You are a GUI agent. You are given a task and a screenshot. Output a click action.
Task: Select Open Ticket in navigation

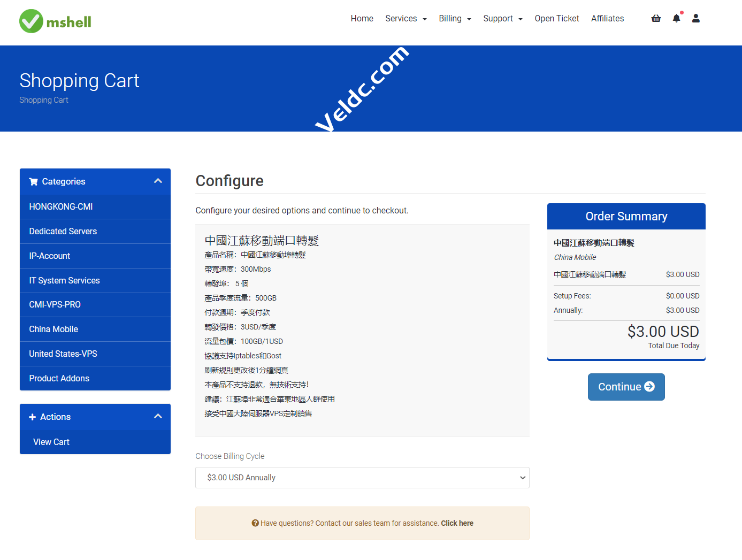coord(556,19)
